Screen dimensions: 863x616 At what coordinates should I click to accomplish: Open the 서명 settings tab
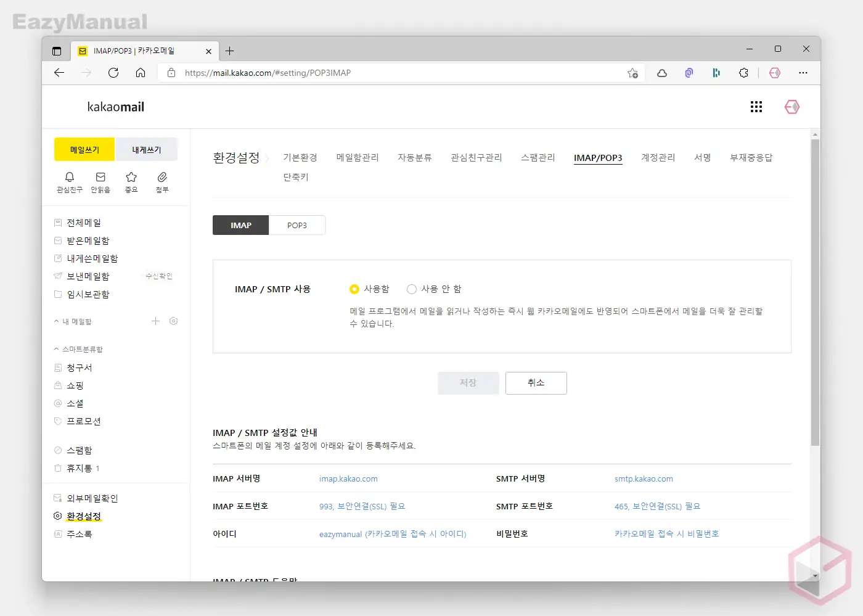click(x=703, y=158)
